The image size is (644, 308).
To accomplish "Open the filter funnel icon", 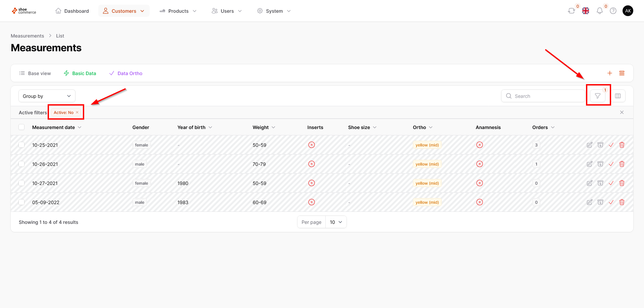I will [x=597, y=96].
